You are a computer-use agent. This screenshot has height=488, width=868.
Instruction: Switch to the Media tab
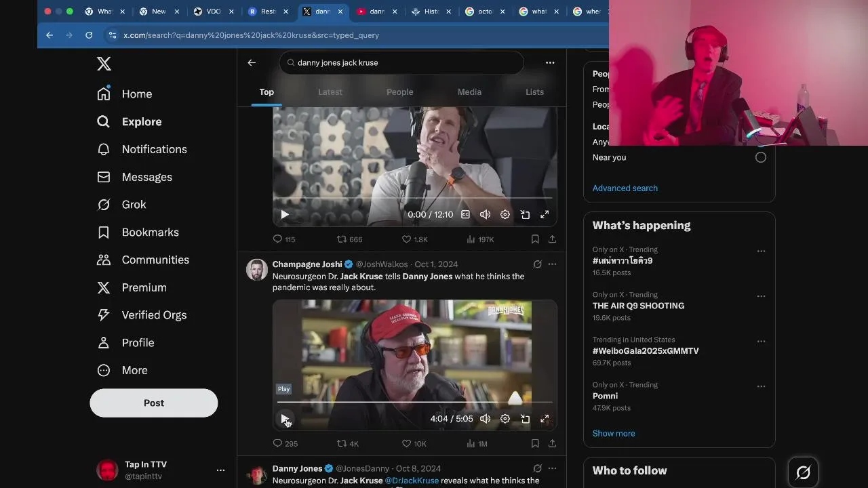point(469,92)
